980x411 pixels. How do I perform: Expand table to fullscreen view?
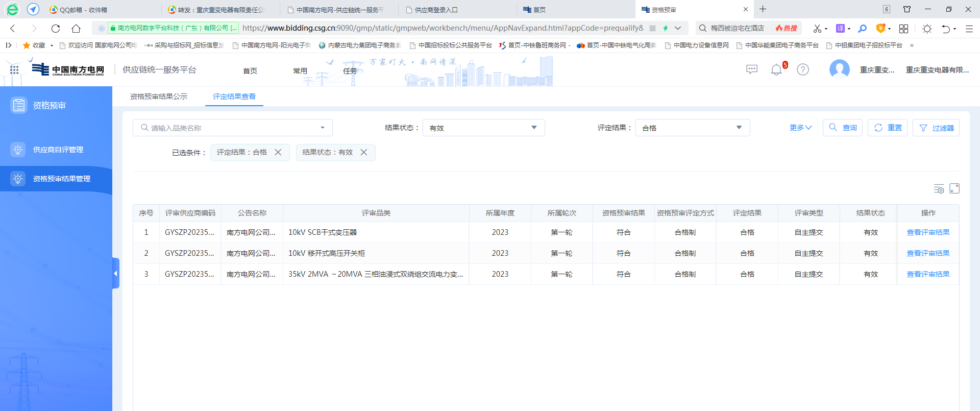pos(954,189)
